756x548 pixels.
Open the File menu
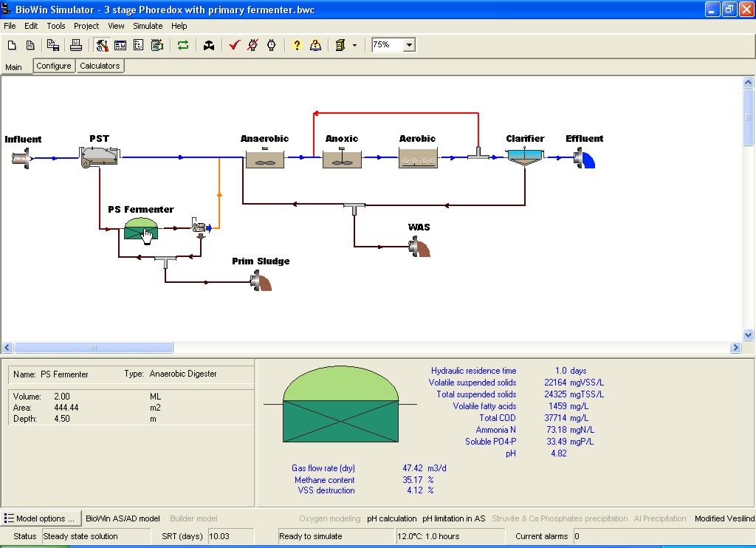[10, 26]
